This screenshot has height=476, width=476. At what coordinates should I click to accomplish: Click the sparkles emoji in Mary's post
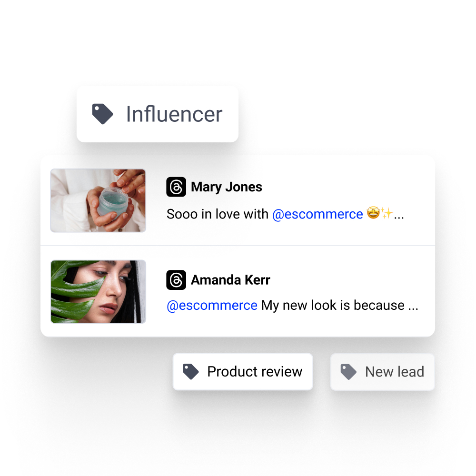(x=387, y=213)
